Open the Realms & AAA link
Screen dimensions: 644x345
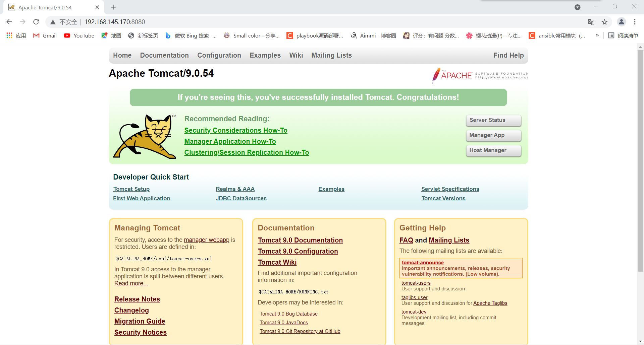(x=235, y=189)
